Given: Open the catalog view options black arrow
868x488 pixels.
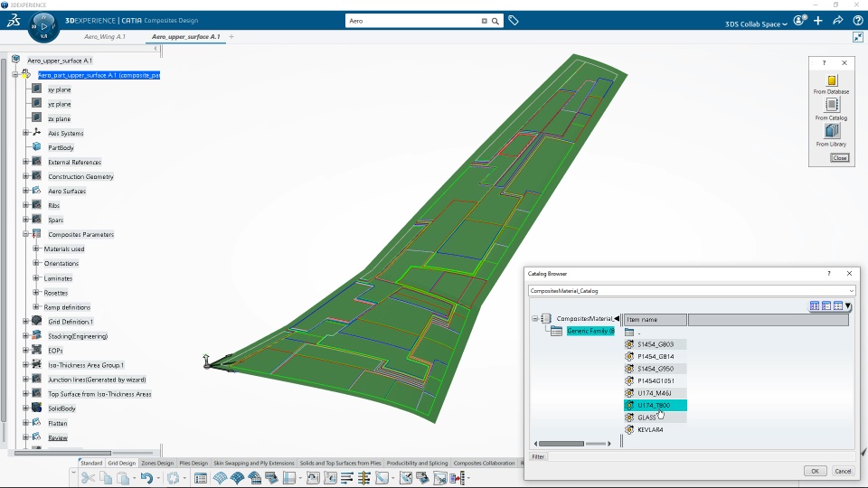Looking at the screenshot, I should coord(847,306).
